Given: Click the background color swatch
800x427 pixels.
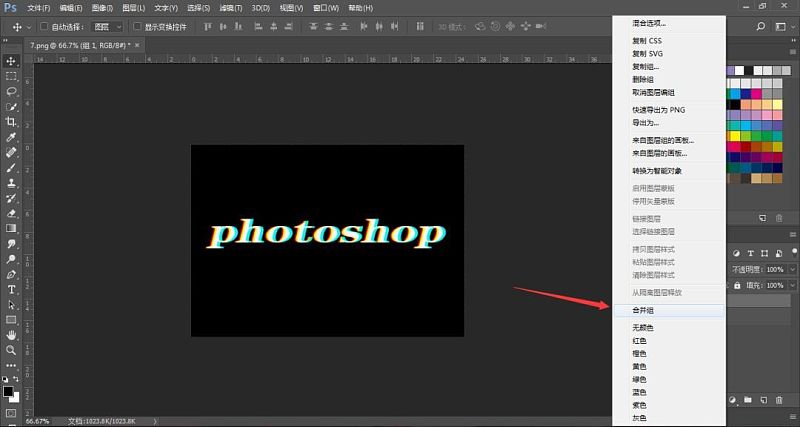Looking at the screenshot, I should tap(14, 396).
